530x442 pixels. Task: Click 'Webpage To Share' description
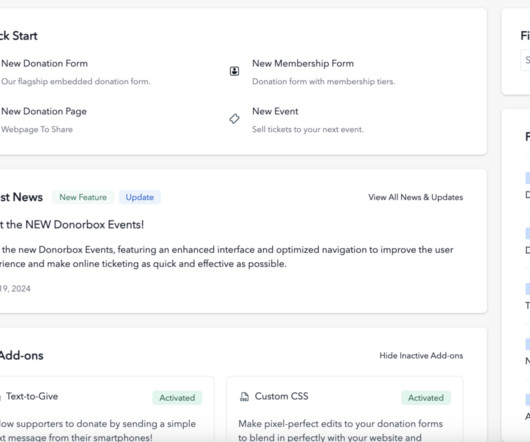tap(37, 130)
